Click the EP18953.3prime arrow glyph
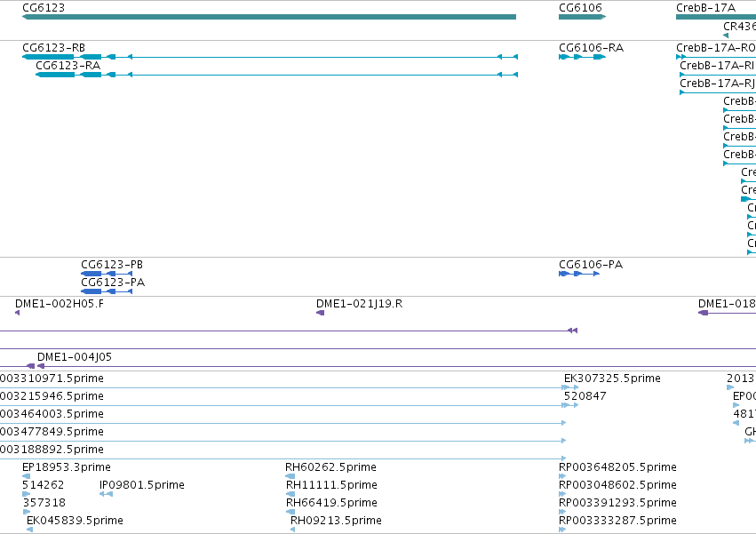756x534 pixels. point(26,476)
